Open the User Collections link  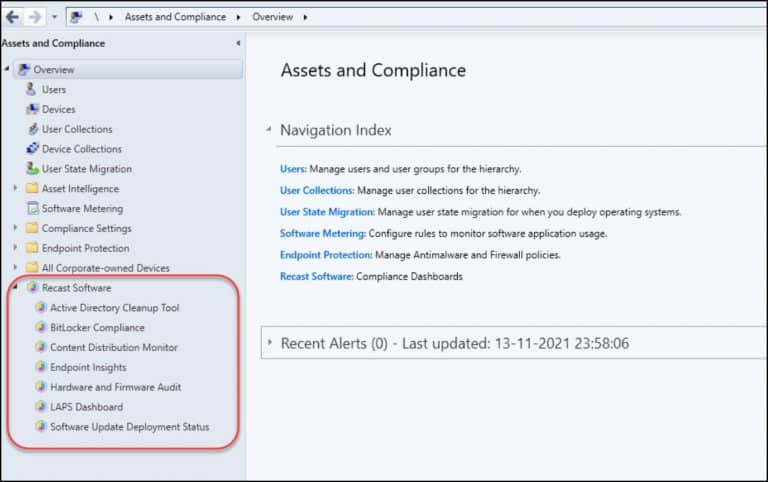317,191
